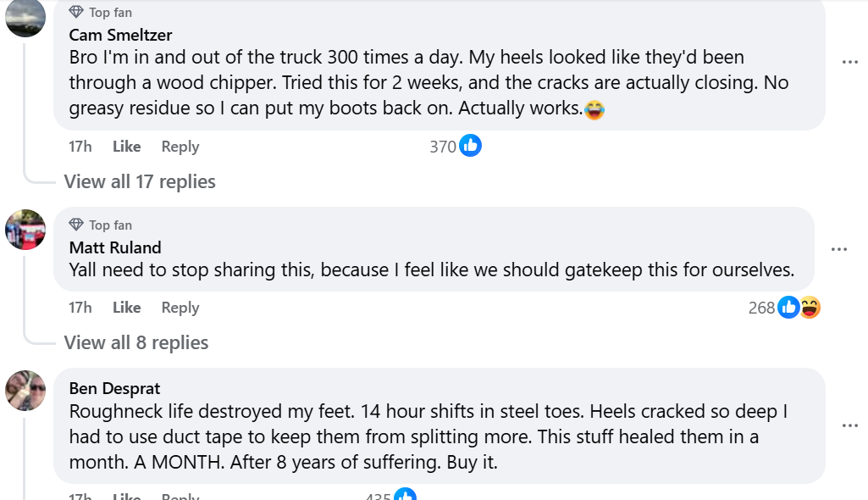
Task: Open Ben Desprat's profile name link
Action: click(x=114, y=389)
